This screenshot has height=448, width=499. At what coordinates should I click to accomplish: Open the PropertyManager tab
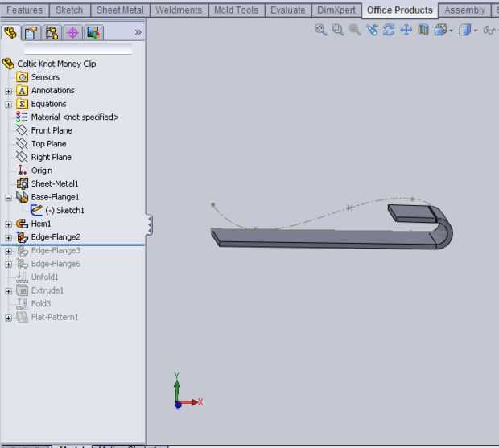pyautogui.click(x=31, y=32)
